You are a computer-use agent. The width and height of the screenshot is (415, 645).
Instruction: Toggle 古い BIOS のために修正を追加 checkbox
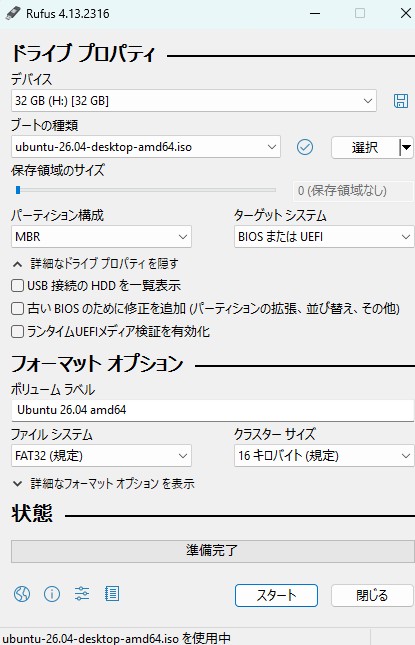point(17,309)
